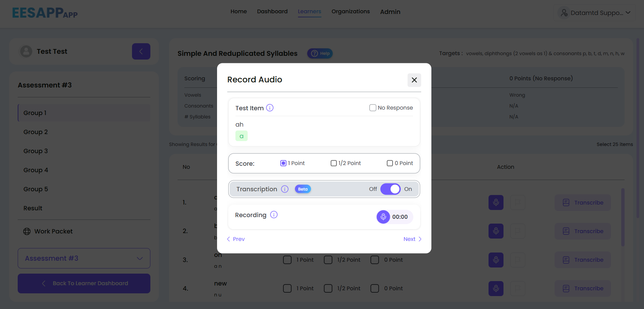Check the No Response checkbox
The width and height of the screenshot is (644, 309).
(373, 108)
